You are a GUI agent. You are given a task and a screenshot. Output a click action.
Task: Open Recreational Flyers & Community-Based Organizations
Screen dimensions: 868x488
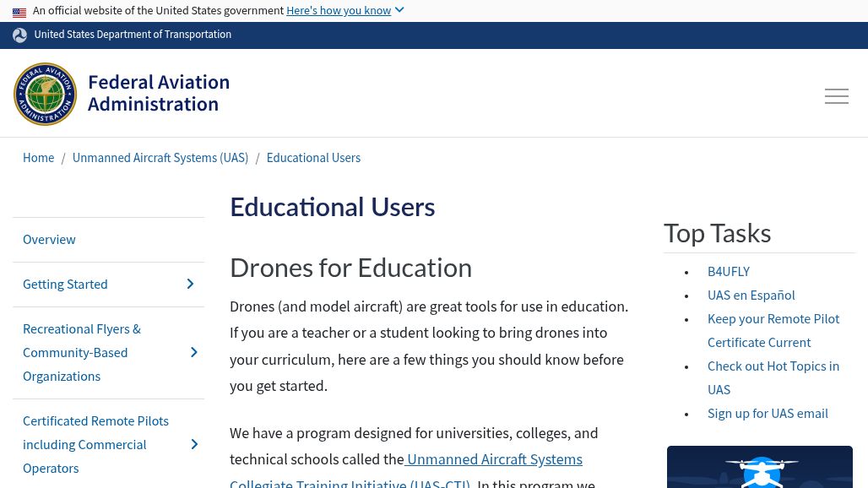(82, 353)
